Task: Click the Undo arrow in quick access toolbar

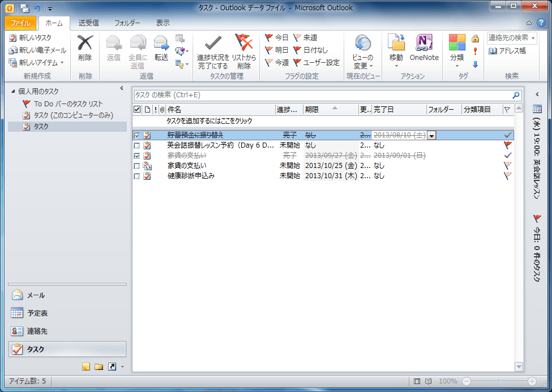Action: click(37, 8)
